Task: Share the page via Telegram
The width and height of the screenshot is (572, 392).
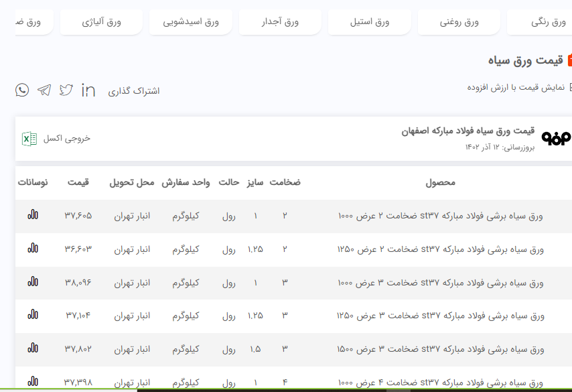Action: tap(44, 90)
